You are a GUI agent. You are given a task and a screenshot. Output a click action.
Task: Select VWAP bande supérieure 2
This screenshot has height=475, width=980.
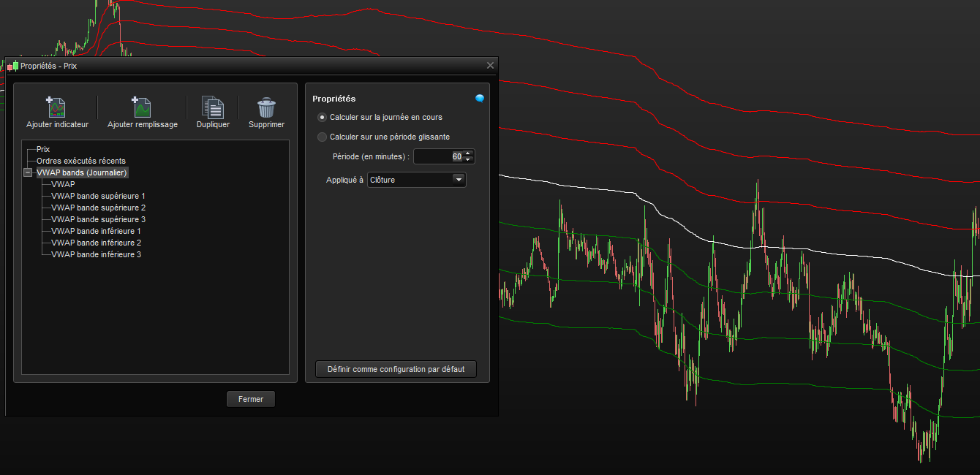point(99,208)
